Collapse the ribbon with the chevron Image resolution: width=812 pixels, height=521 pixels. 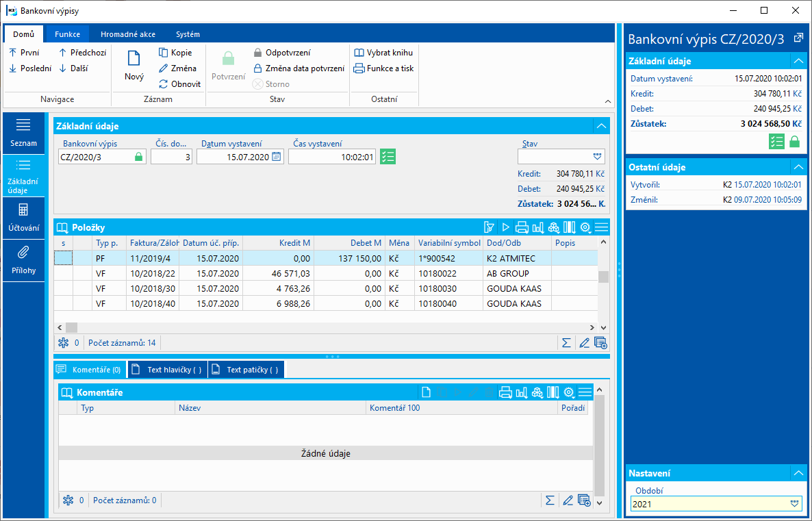pyautogui.click(x=608, y=101)
